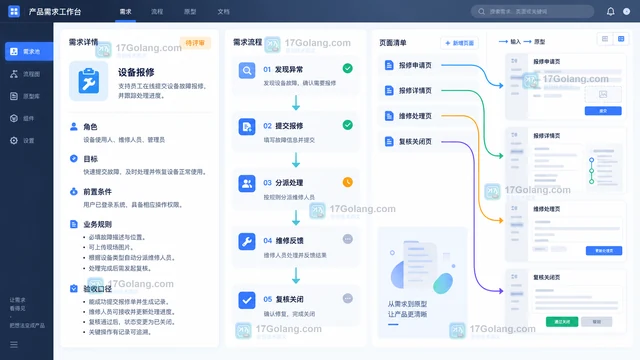Select step 01 发现异常 search icon

247,71
